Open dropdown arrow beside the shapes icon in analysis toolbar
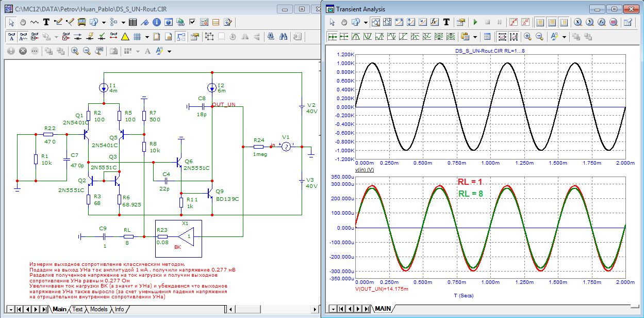644x318 pixels. pyautogui.click(x=366, y=22)
